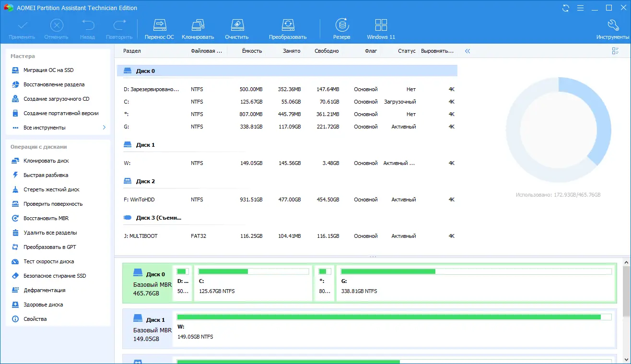This screenshot has height=364, width=631.
Task: Click the Выравнять column header
Action: tap(437, 51)
